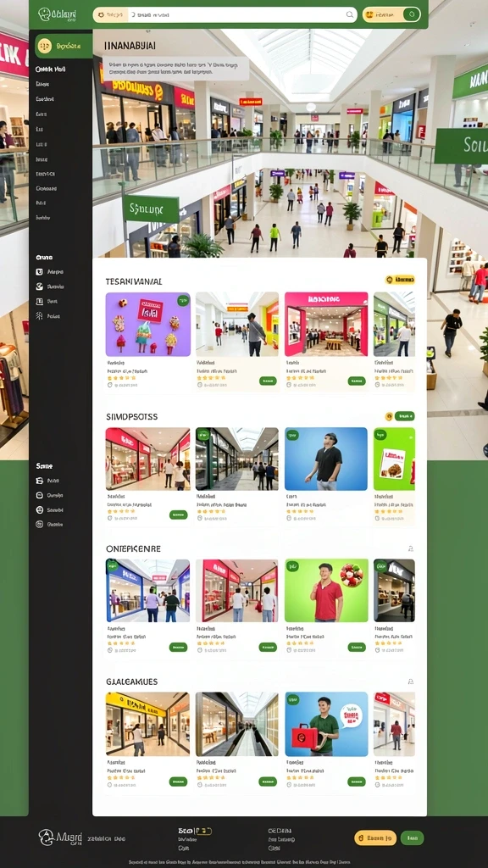Open the purple toys thumbnail in the first row

(148, 325)
